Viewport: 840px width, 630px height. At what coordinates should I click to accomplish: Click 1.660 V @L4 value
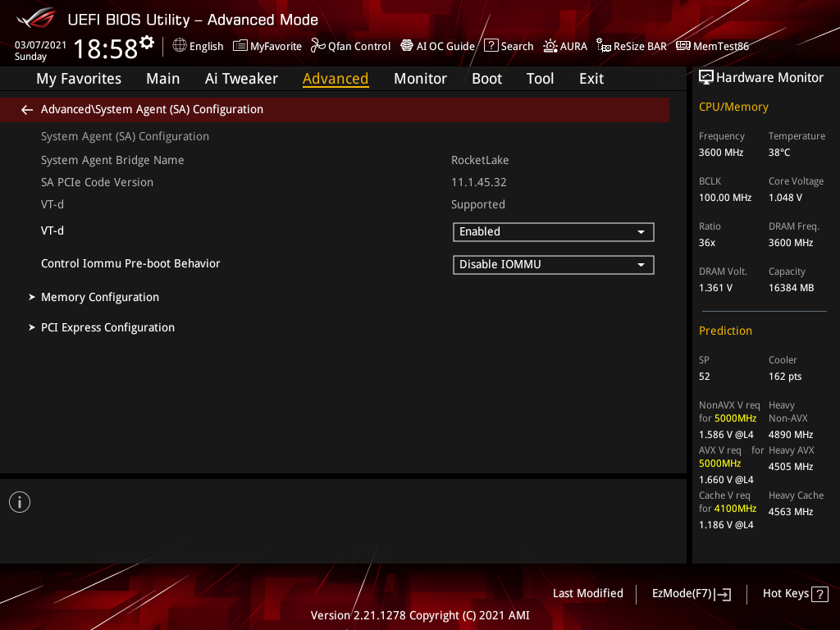click(x=726, y=479)
